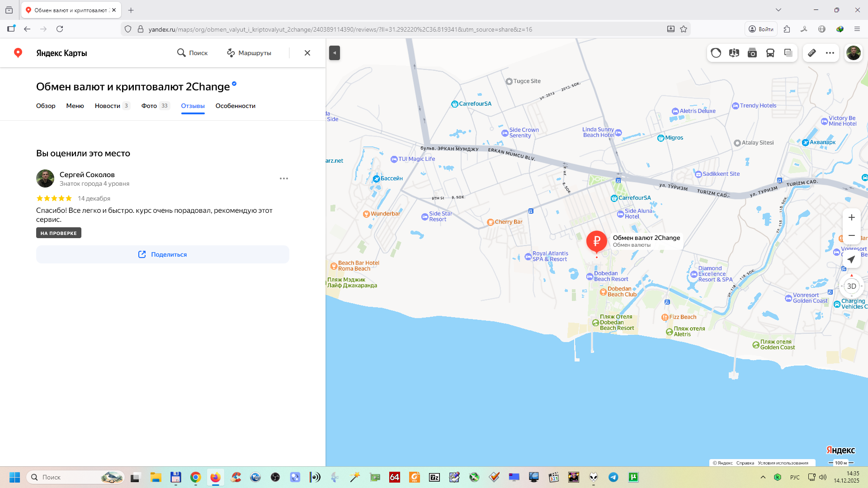Click the red 2Change map marker

point(596,241)
